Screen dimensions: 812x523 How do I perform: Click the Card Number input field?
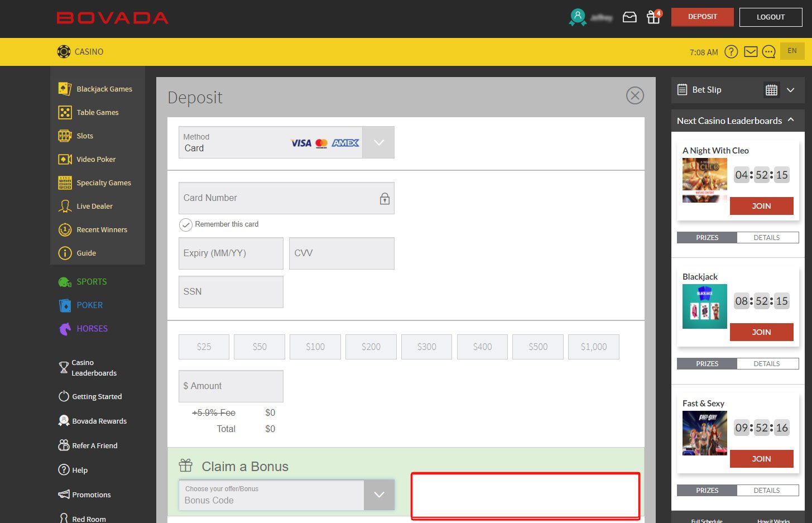click(286, 198)
